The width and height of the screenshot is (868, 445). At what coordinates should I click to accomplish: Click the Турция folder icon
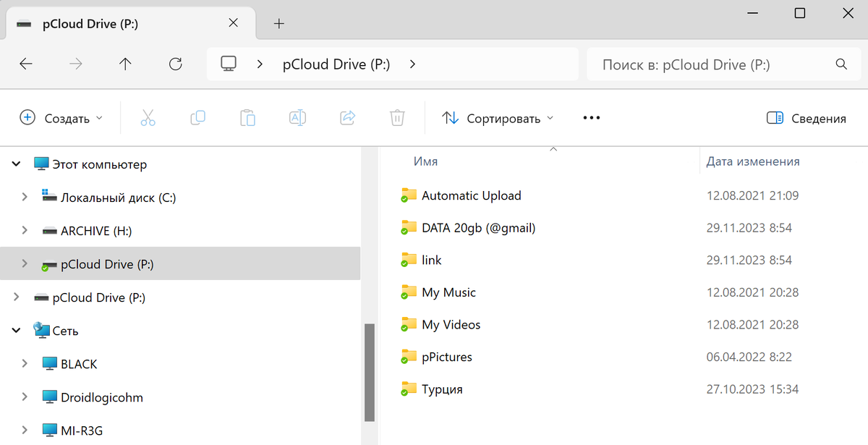[409, 389]
